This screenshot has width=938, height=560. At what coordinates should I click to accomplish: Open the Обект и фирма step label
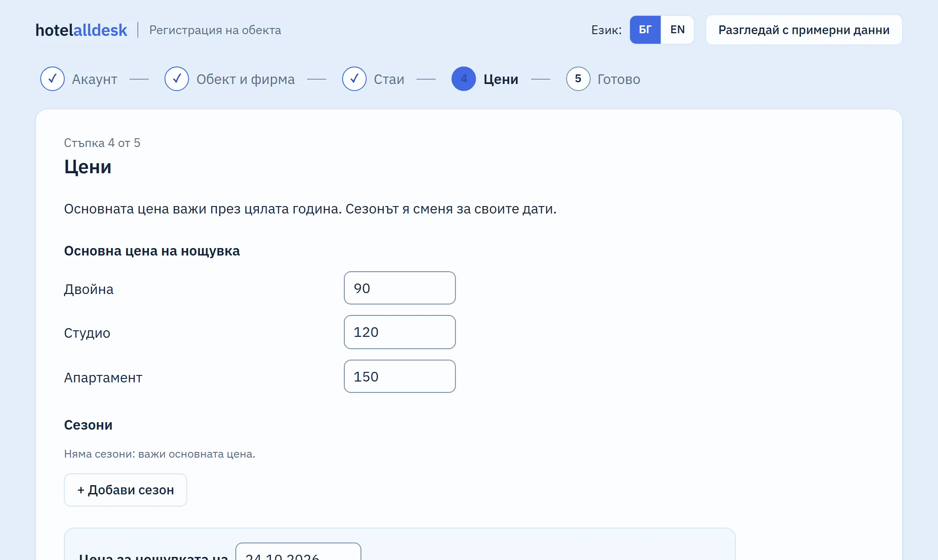click(x=245, y=79)
